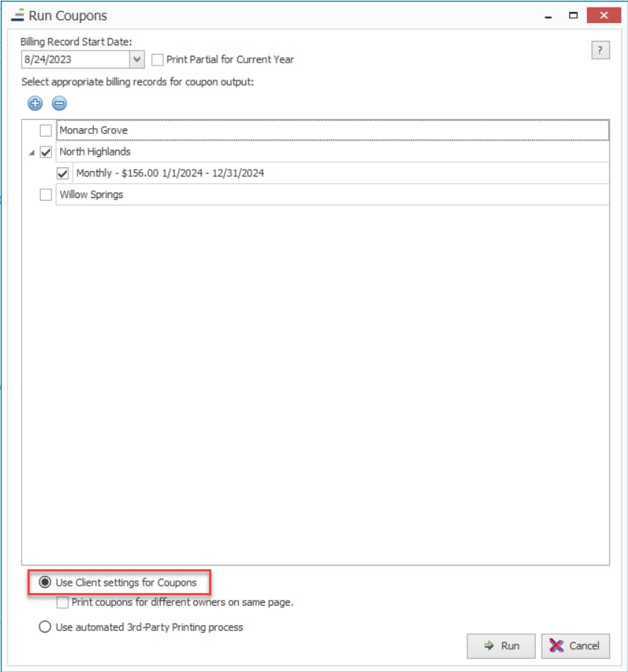Image resolution: width=628 pixels, height=672 pixels.
Task: Enable Print Partial for Current Year
Action: click(x=157, y=60)
